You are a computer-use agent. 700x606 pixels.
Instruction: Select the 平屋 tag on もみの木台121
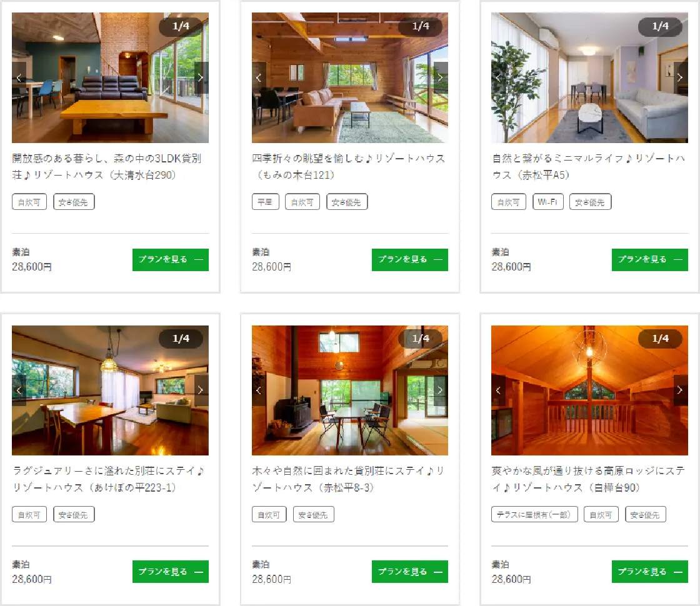[x=265, y=202]
